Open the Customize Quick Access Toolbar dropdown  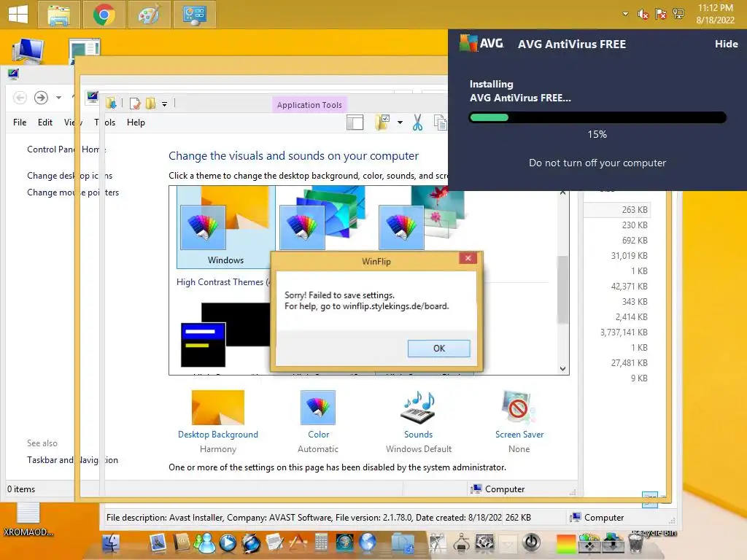click(164, 104)
